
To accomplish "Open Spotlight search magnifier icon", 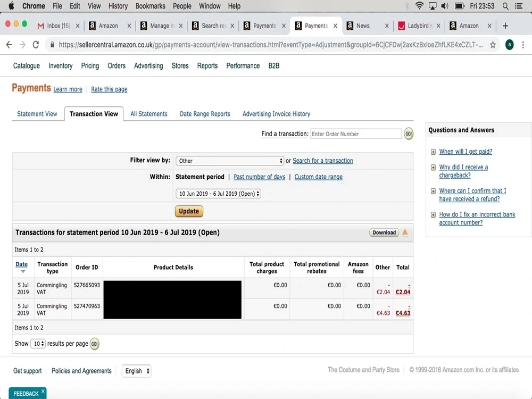I will (505, 6).
